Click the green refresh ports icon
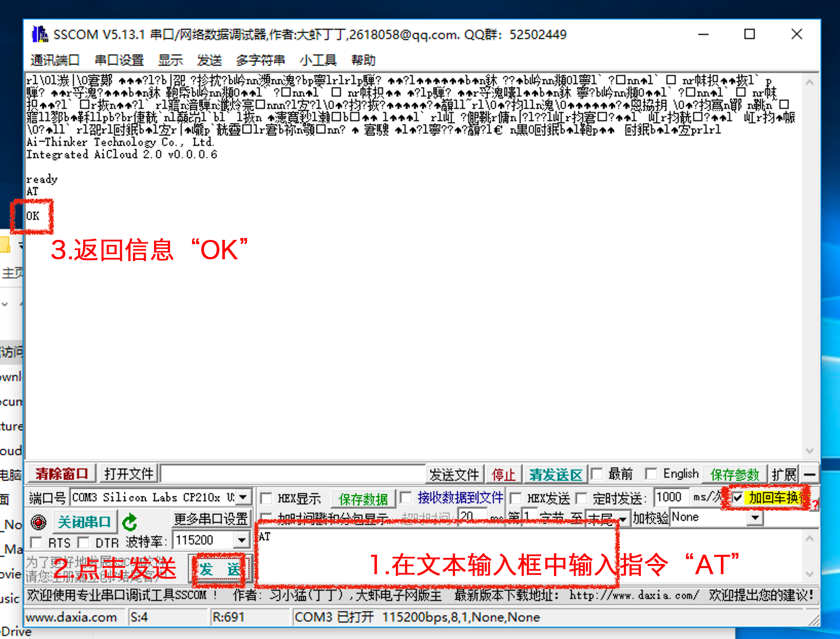Screen dimensions: 840x639 pyautogui.click(x=130, y=522)
